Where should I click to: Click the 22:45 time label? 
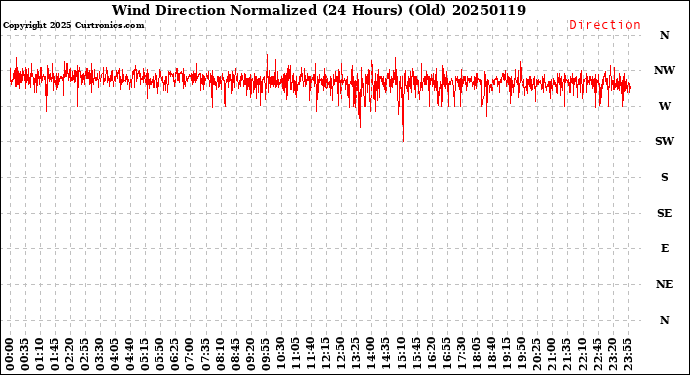tap(597, 354)
